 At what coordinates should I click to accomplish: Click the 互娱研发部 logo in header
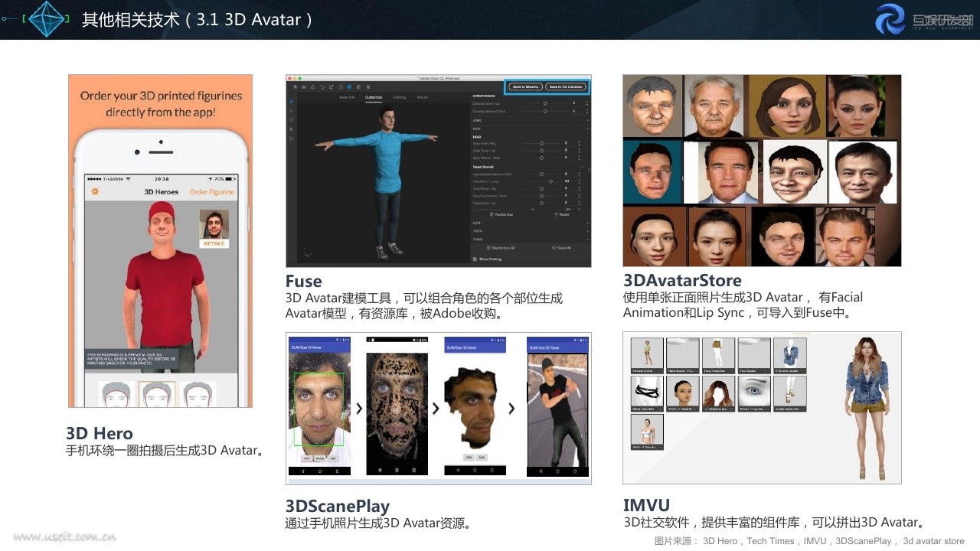coord(924,18)
